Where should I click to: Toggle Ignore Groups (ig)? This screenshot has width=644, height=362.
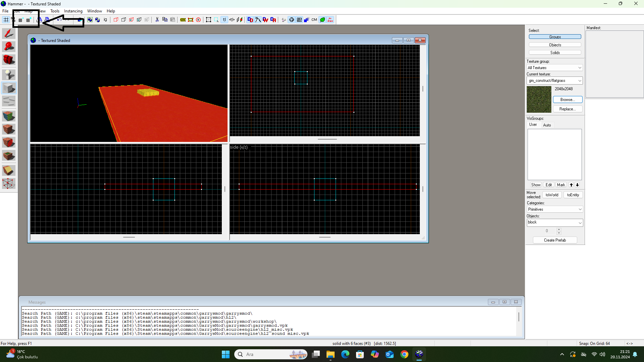(105, 20)
